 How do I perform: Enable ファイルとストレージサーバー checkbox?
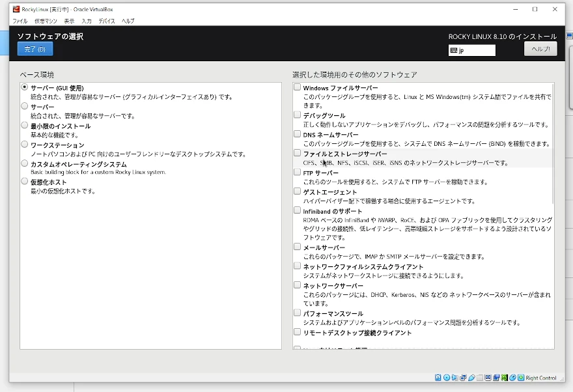pos(297,153)
